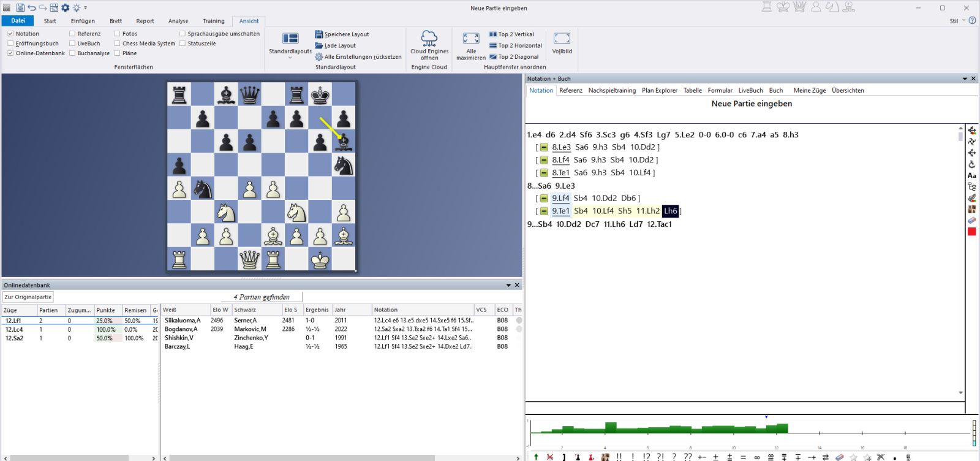Image resolution: width=980 pixels, height=461 pixels.
Task: Click the Aa font icon beside notation
Action: [971, 175]
